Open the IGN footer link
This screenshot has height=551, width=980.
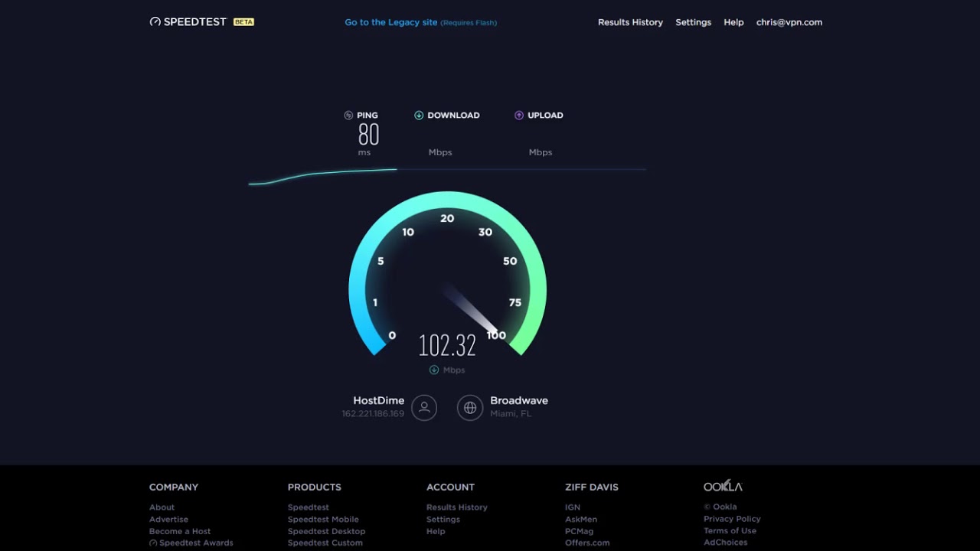pyautogui.click(x=573, y=507)
